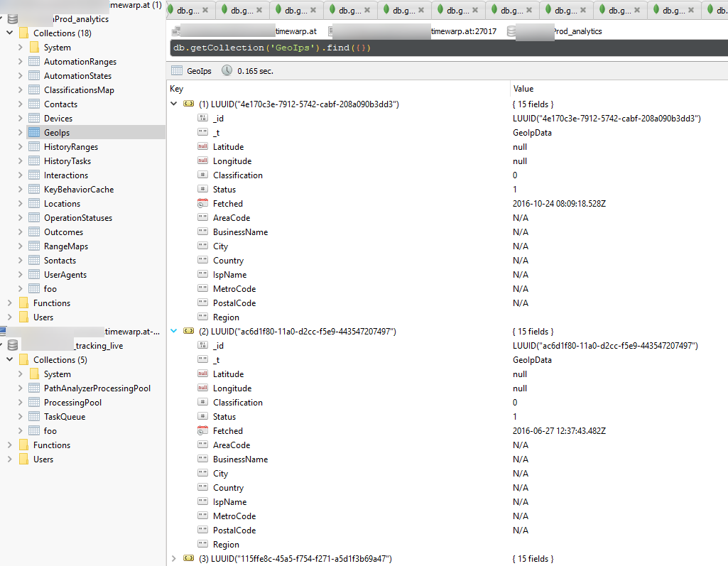
Task: Expand the Locations collection node
Action: (x=20, y=203)
